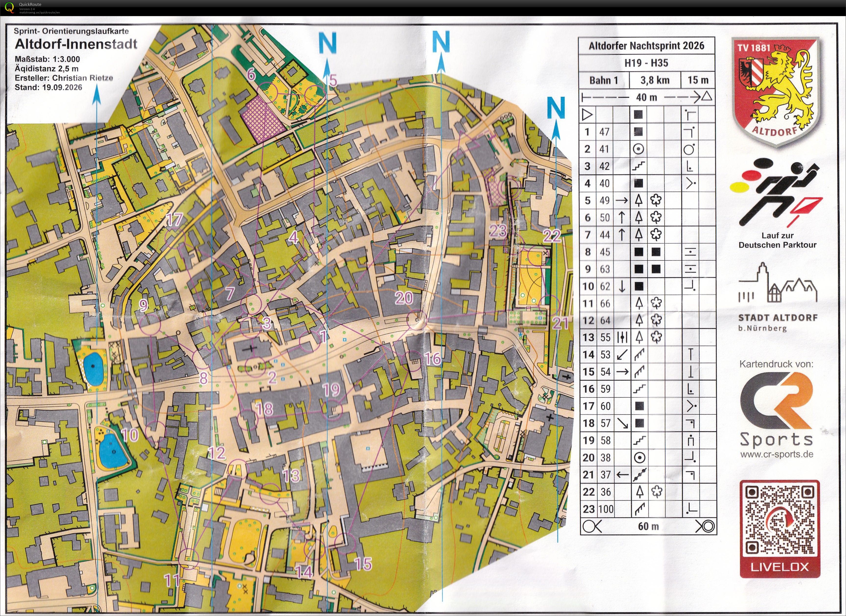
Task: Click control number 17 on the map
Action: pyautogui.click(x=175, y=220)
